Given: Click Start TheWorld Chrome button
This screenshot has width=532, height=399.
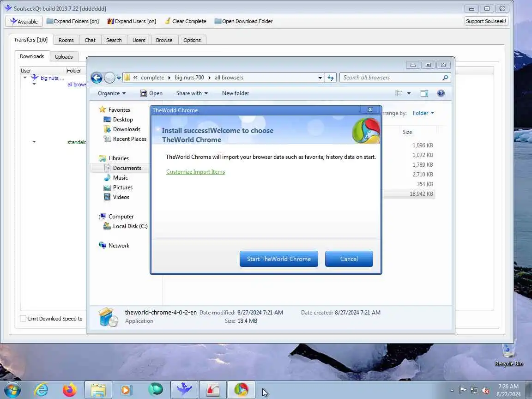Looking at the screenshot, I should (278, 259).
